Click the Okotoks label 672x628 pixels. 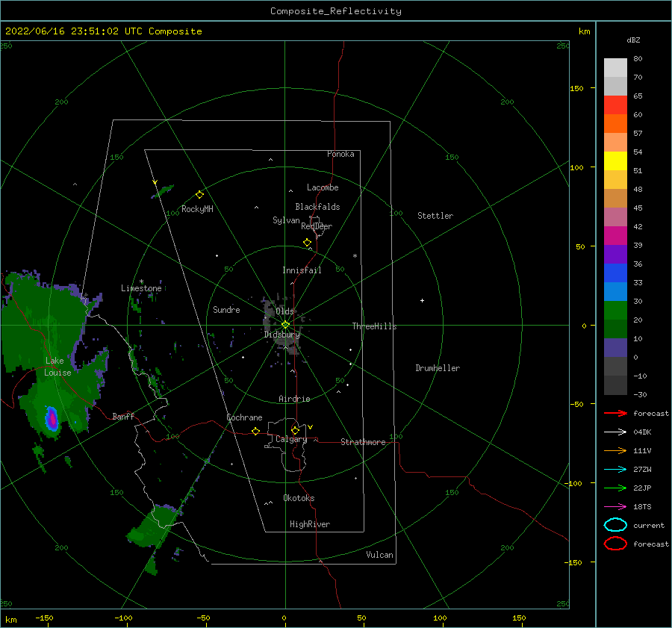299,498
